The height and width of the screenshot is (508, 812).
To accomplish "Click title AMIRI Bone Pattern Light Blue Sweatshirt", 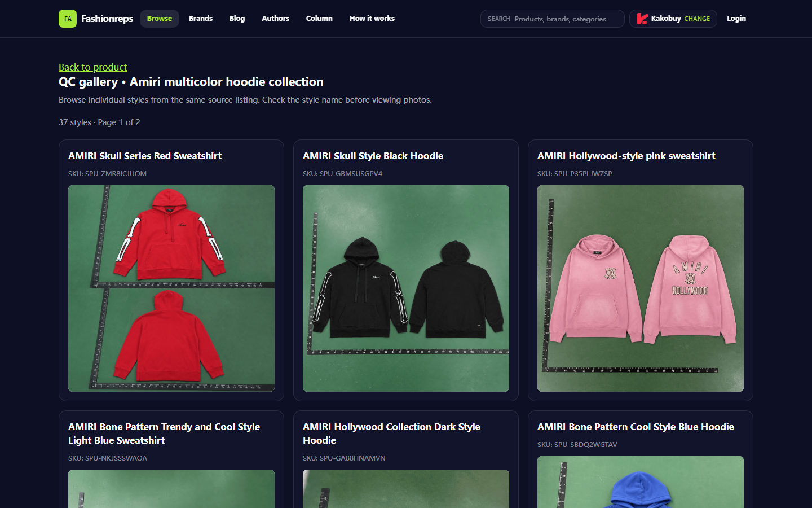I will (164, 433).
